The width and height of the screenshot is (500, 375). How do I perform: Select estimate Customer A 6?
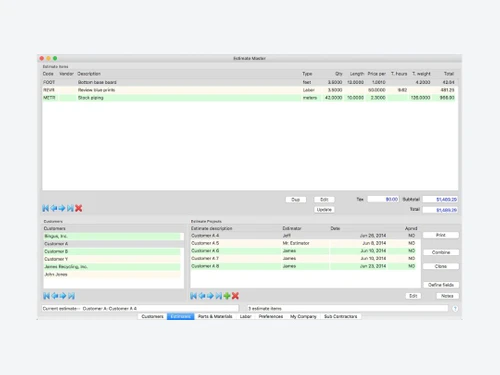click(303, 251)
